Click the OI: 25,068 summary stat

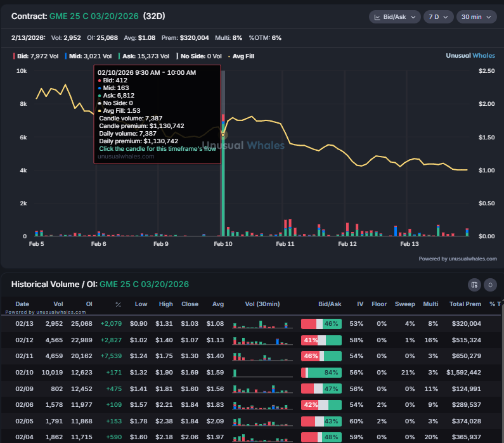click(x=102, y=38)
